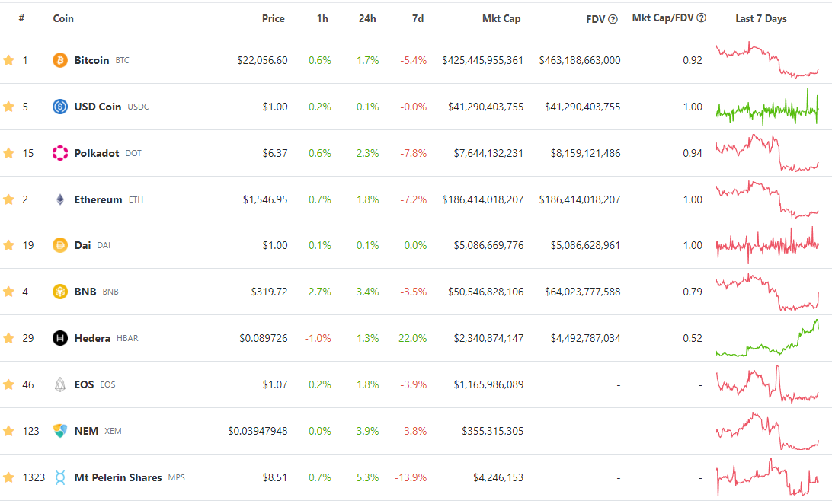
Task: Open Bitcoin's 7-day sparkline chart
Action: tap(767, 60)
